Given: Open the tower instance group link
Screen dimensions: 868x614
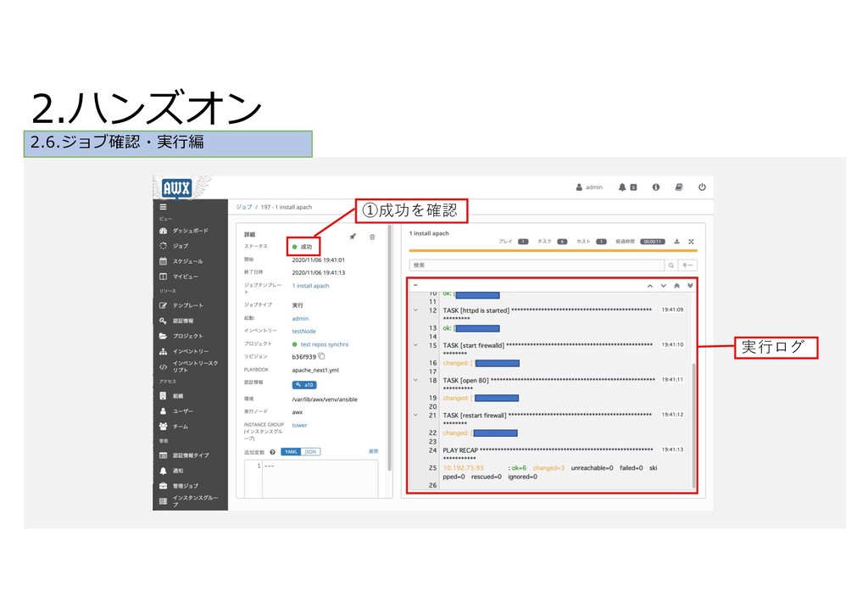Looking at the screenshot, I should (299, 425).
